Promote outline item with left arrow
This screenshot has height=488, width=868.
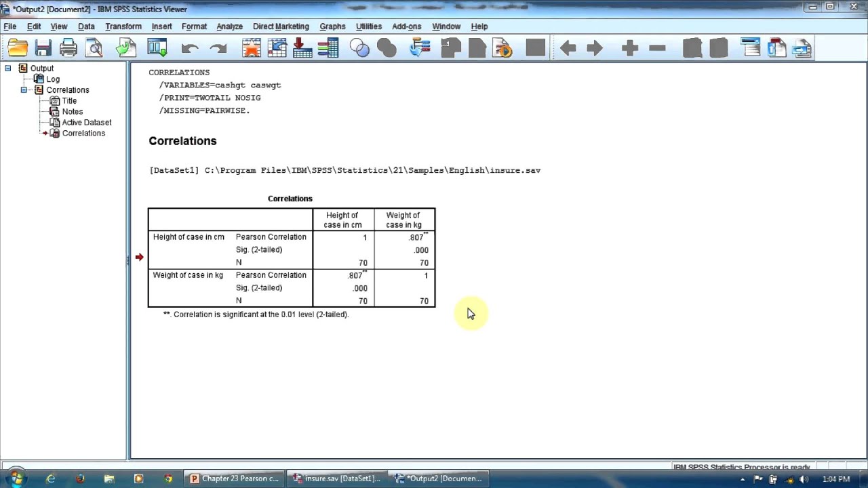point(568,48)
